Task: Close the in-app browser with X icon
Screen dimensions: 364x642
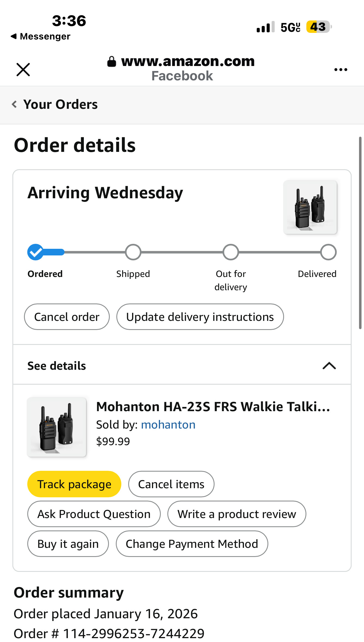Action: pos(23,69)
